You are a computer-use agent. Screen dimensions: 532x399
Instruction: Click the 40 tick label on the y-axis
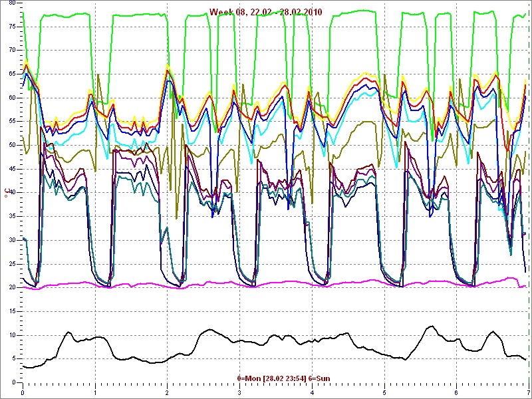(x=11, y=193)
